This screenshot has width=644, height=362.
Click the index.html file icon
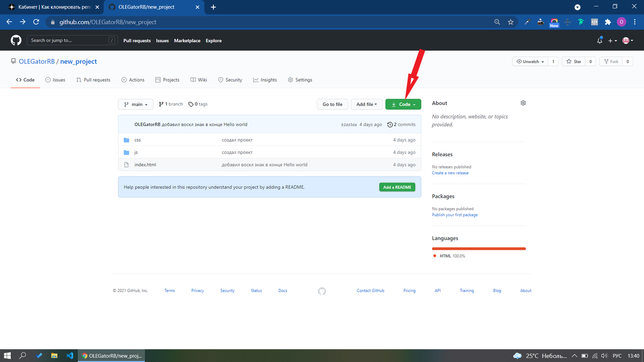click(127, 165)
